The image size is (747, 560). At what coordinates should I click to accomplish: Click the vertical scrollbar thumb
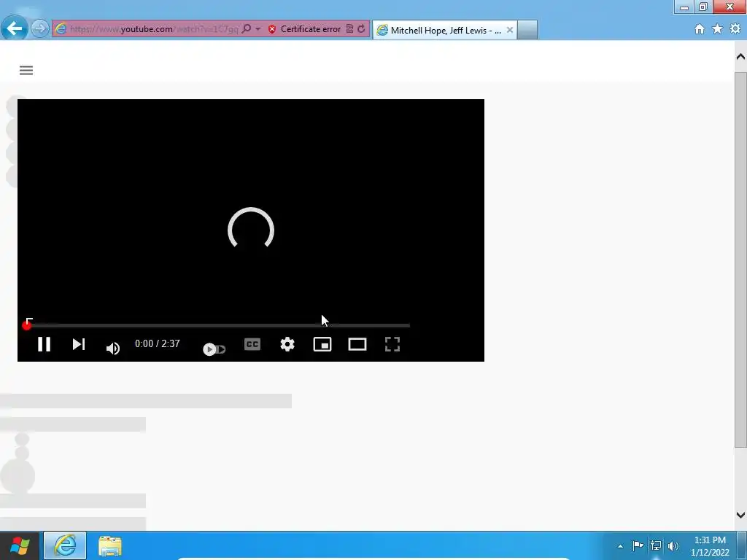tap(740, 260)
